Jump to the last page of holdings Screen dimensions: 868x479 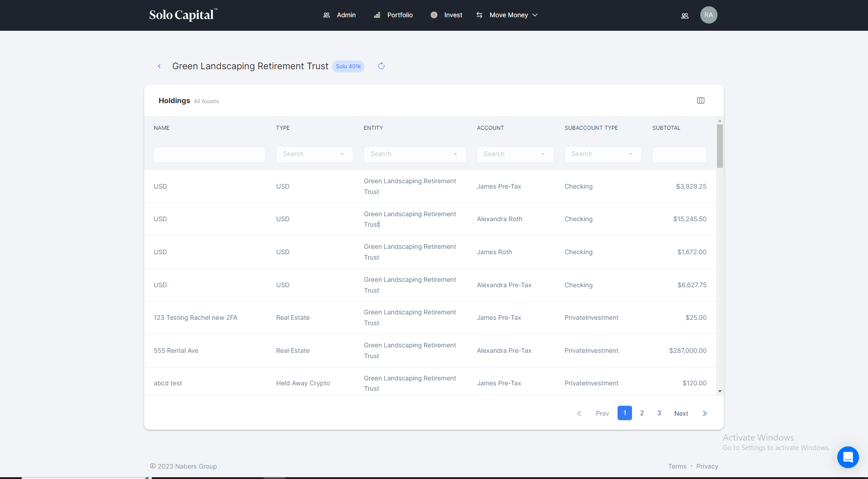(x=704, y=413)
